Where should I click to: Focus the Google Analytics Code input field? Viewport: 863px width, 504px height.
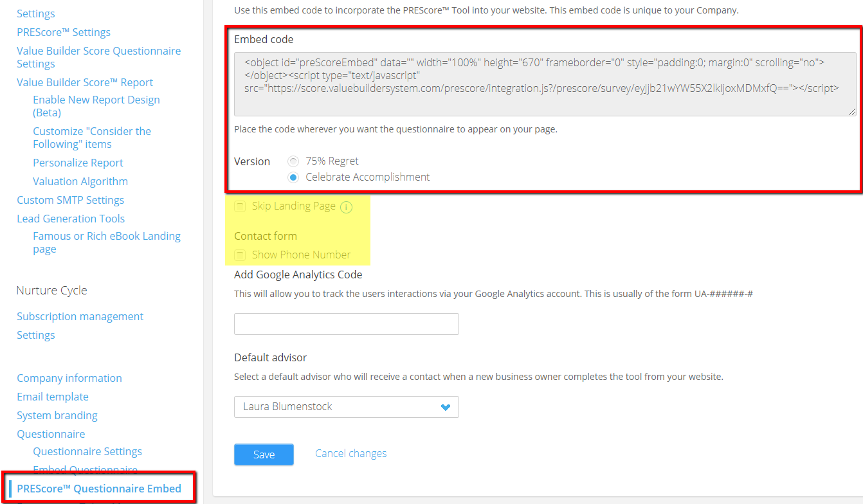tap(347, 324)
